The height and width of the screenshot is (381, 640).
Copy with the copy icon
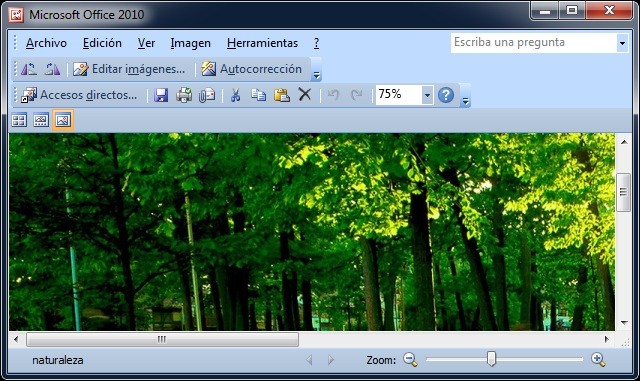click(258, 95)
